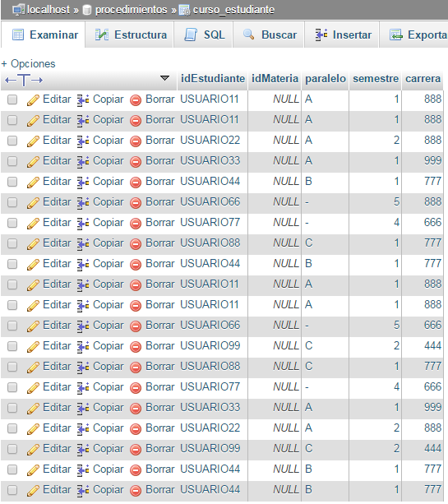448x504 pixels.
Task: Click pencil icon in the first USUARIO22 row
Action: click(x=33, y=141)
